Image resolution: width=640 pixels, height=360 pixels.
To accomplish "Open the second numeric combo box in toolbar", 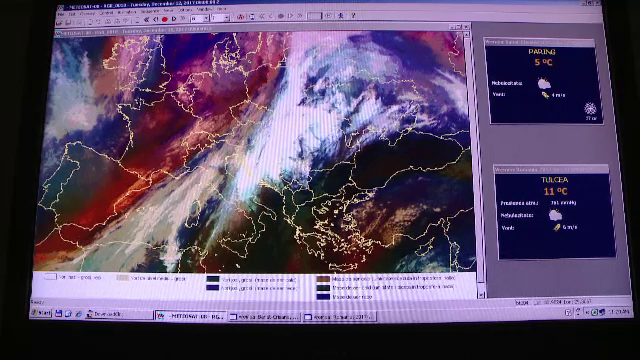I will (220, 18).
